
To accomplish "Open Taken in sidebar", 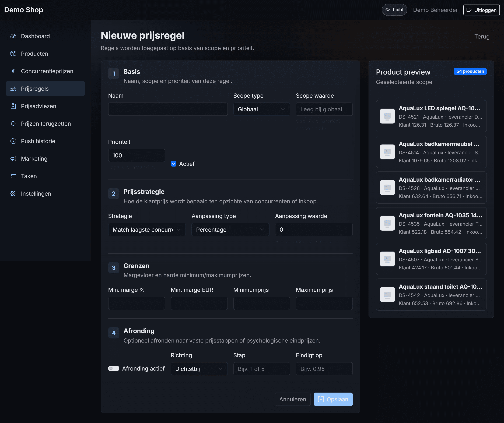I will [45, 176].
